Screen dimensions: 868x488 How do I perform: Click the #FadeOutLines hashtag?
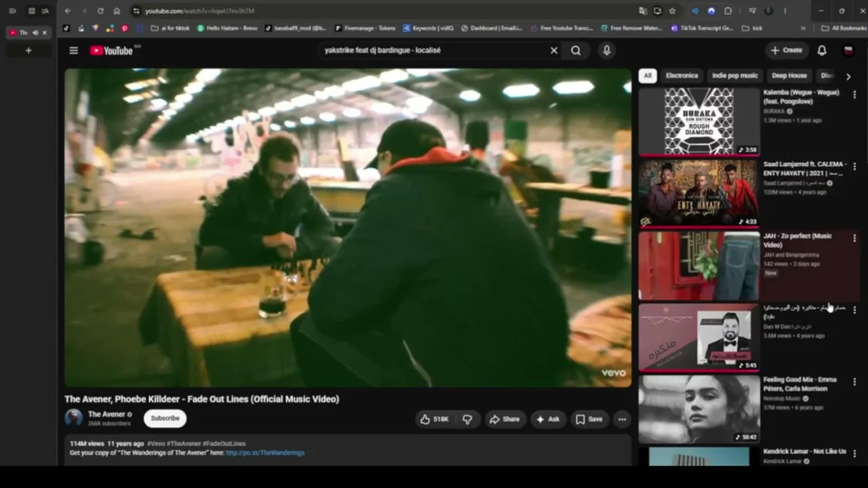[x=224, y=444]
